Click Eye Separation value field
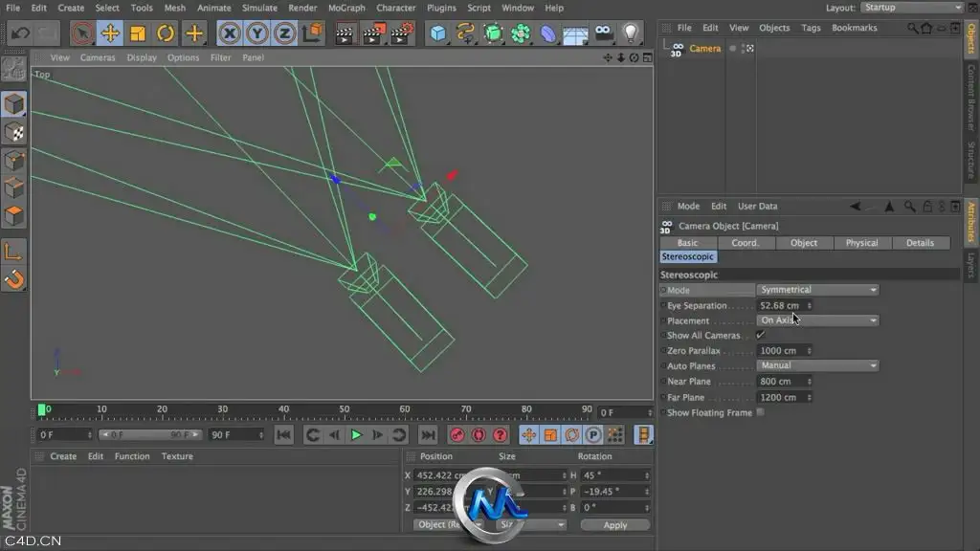Viewport: 980px width, 551px height. [781, 305]
